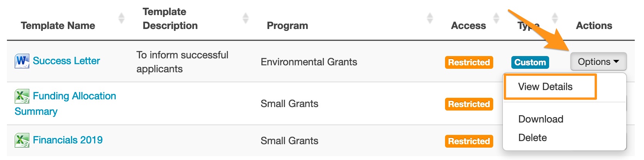
Task: Sort by Template Description column arrows
Action: click(246, 18)
